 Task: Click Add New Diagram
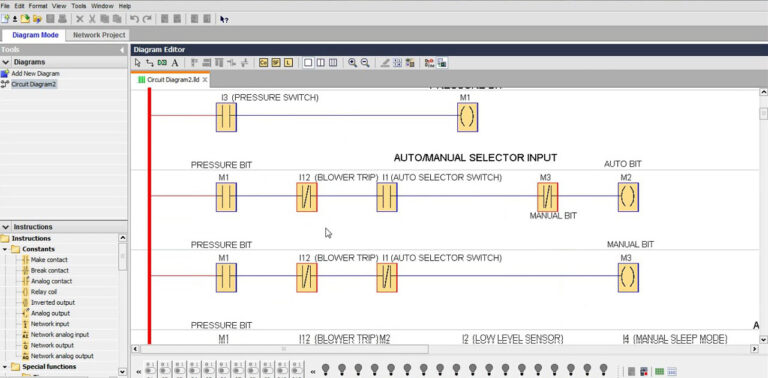(35, 73)
